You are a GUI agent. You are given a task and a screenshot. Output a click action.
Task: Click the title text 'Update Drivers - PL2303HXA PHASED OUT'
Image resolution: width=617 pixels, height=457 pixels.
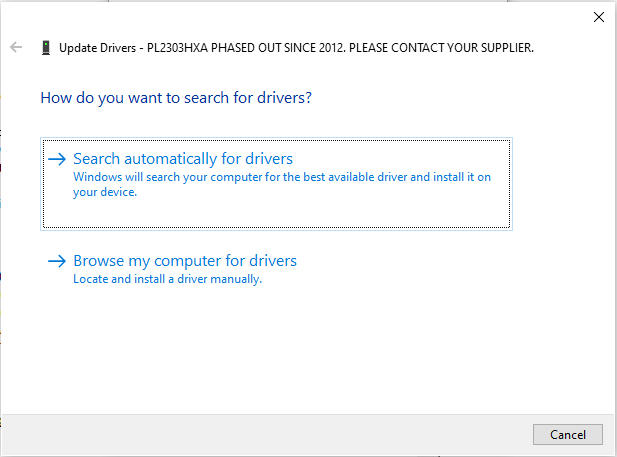click(x=170, y=48)
